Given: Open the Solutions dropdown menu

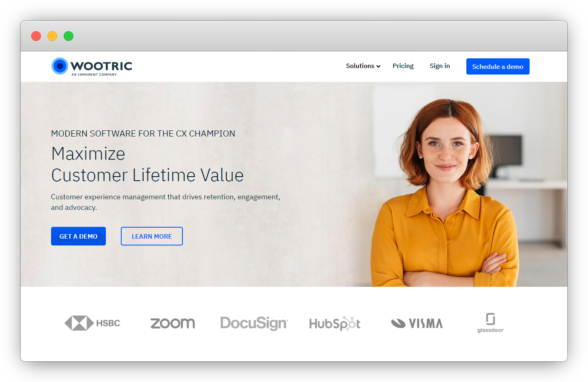Looking at the screenshot, I should pos(360,66).
